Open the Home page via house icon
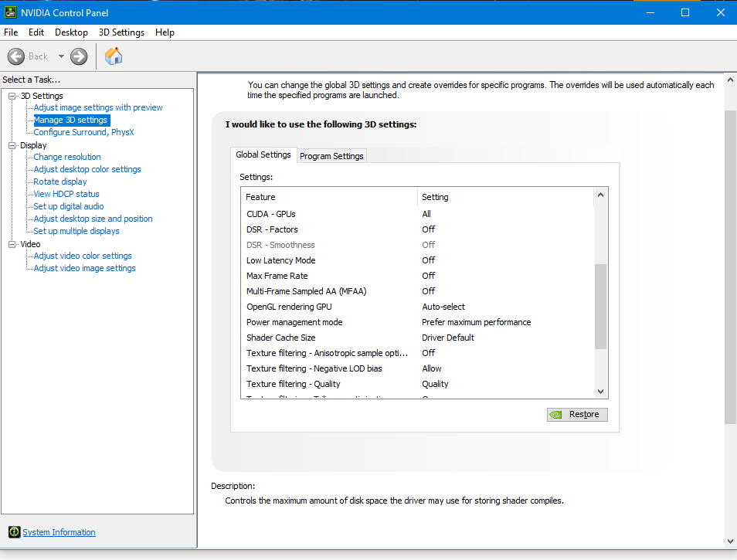The height and width of the screenshot is (560, 737). [114, 56]
